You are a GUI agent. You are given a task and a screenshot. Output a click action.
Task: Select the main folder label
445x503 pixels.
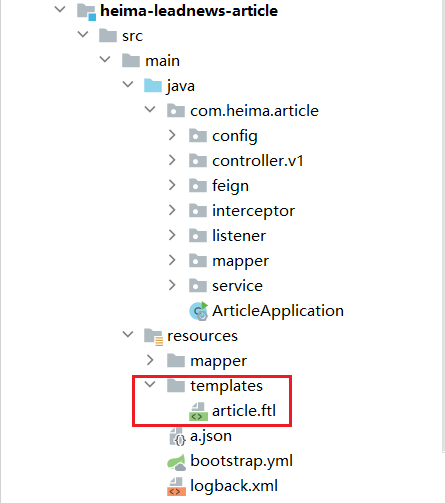162,61
